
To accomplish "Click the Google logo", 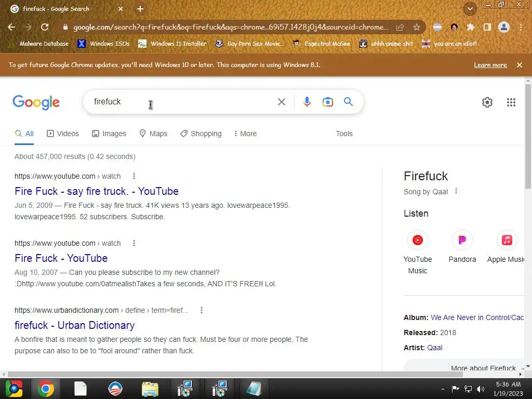I will tap(36, 102).
